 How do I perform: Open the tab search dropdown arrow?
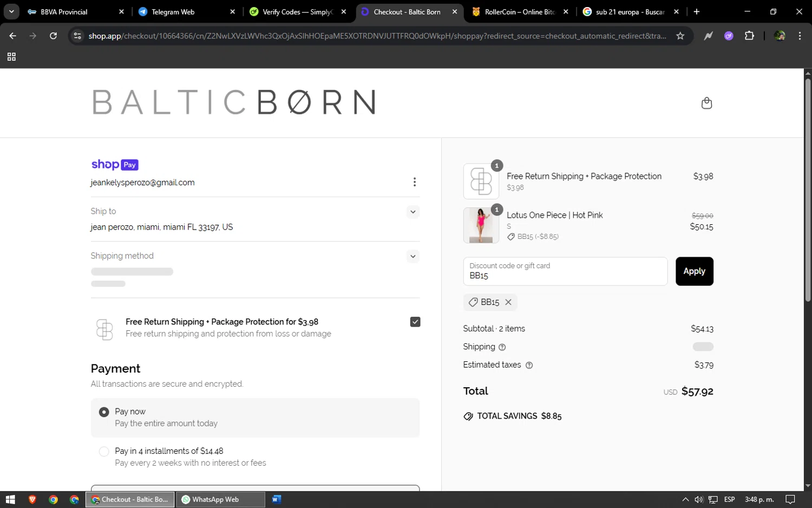point(11,12)
